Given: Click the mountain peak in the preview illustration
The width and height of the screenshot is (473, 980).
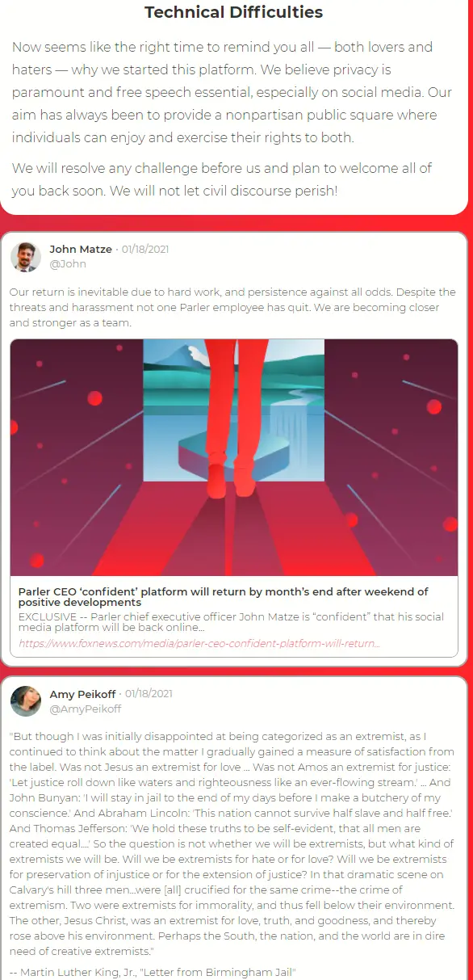Looking at the screenshot, I should pos(182,352).
